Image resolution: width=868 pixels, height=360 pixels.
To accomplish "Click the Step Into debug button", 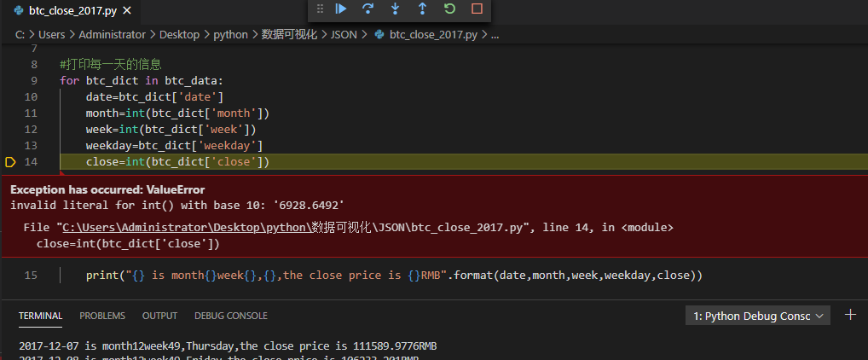I will click(x=396, y=9).
